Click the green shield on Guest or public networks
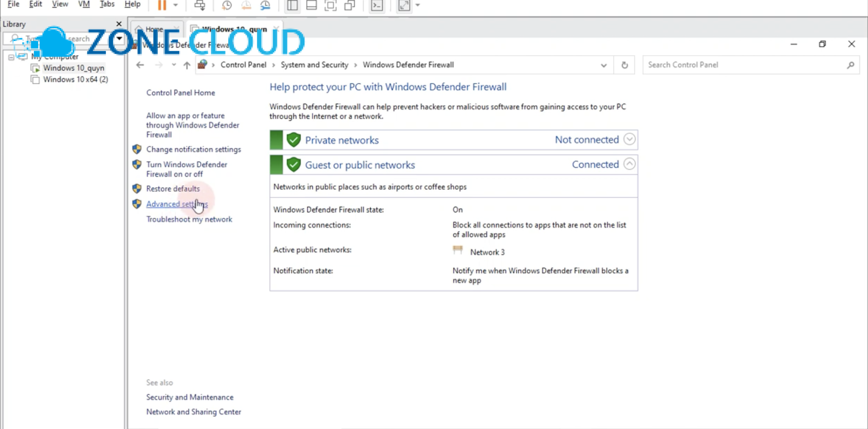Viewport: 868px width, 429px height. click(294, 165)
